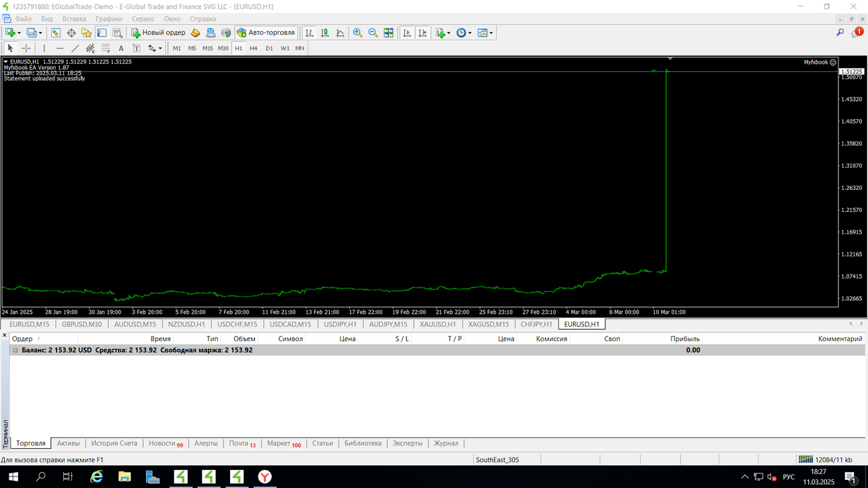Select the arrow cursor tool
868x488 pixels.
(10, 48)
